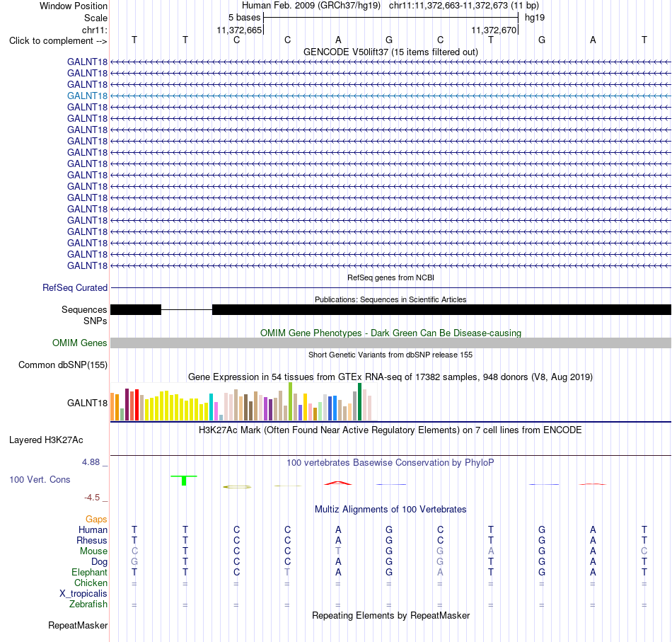Click the Window Position label
Viewport: 672px width, 642px height.
(x=74, y=6)
